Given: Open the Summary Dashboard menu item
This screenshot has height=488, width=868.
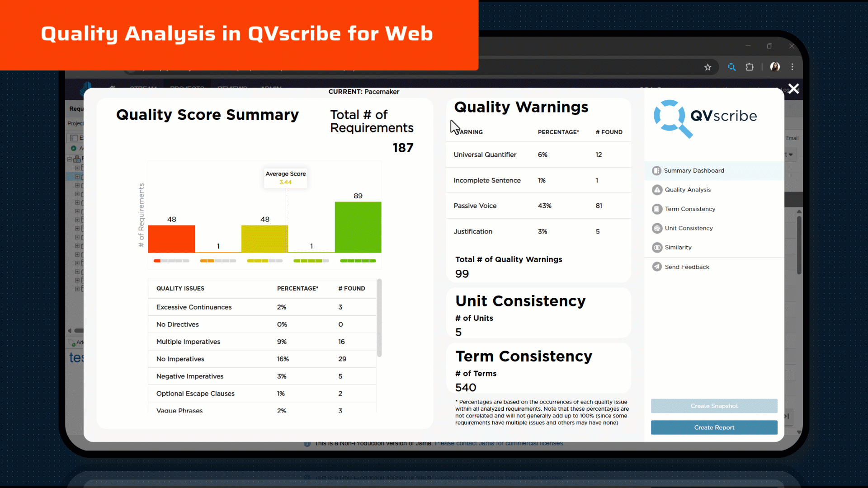Looking at the screenshot, I should [x=714, y=171].
